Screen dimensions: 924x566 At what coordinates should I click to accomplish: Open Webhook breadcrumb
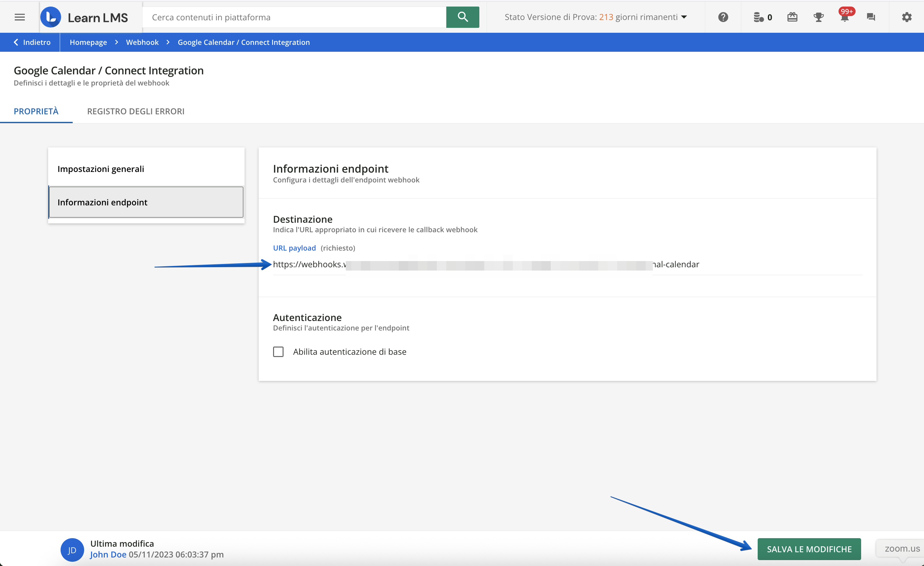click(142, 42)
